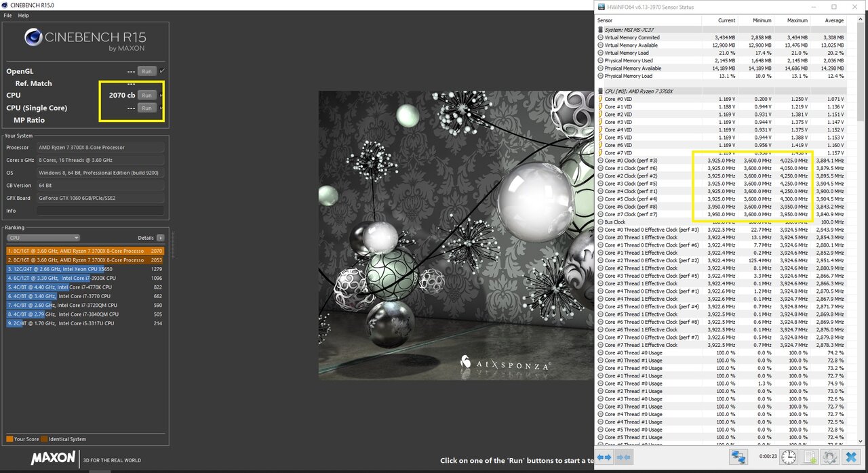Click the HWiNFO64 title bar icon

[x=602, y=7]
